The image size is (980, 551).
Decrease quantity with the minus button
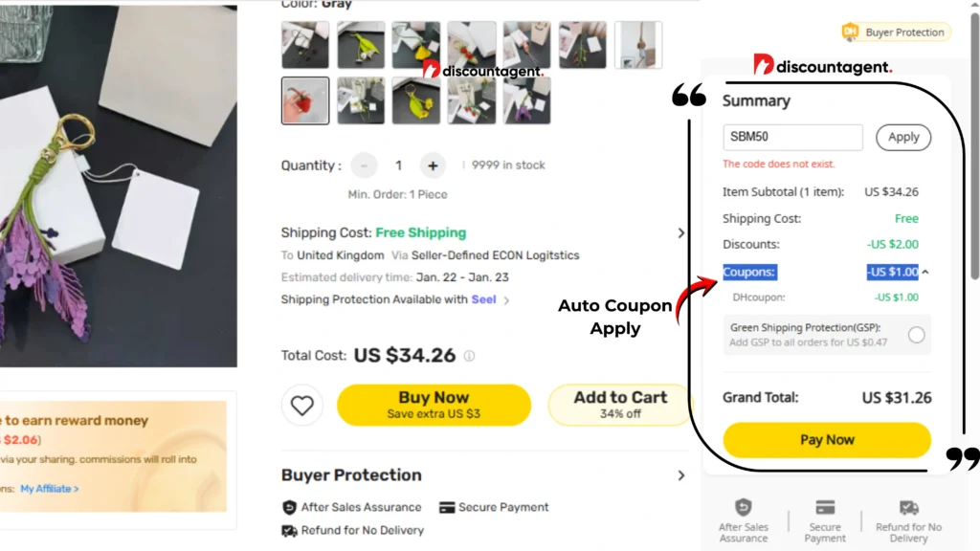point(364,165)
